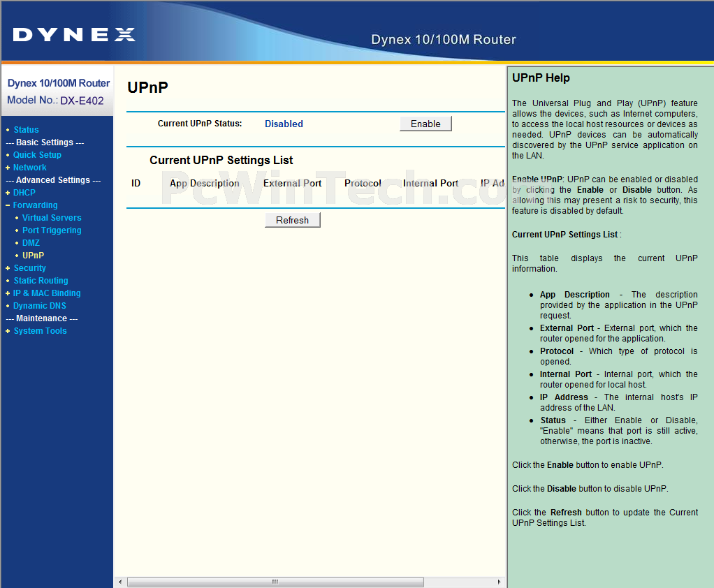714x588 pixels.
Task: Expand the System Tools plus icon
Action: (x=8, y=331)
